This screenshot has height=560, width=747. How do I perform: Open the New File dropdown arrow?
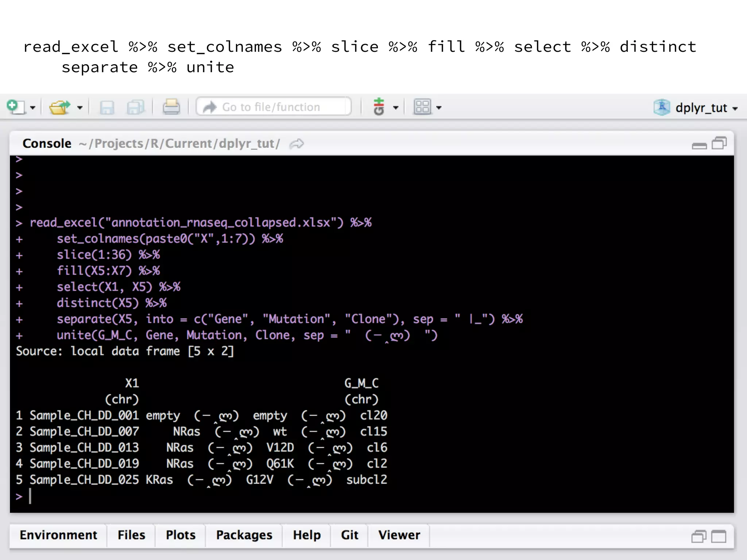point(32,108)
